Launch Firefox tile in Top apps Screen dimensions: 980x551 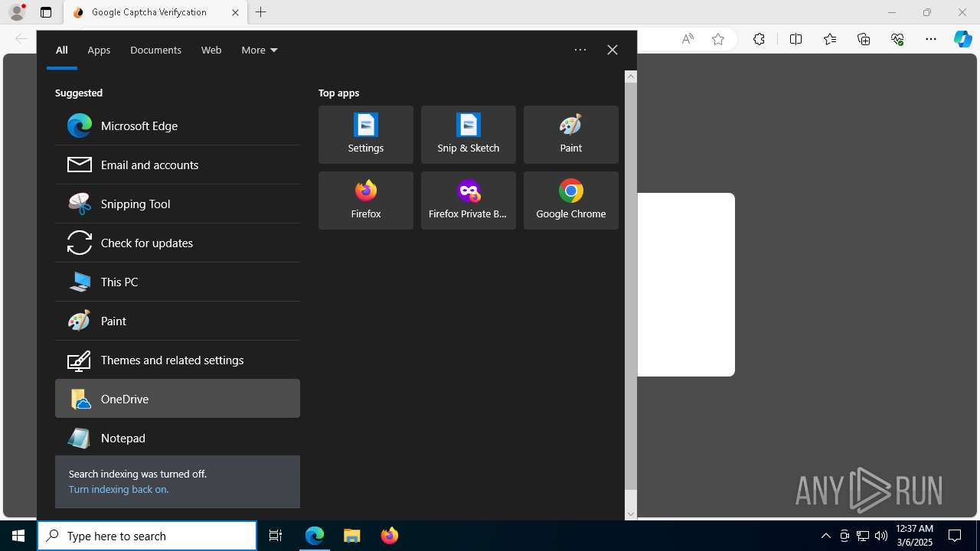pyautogui.click(x=366, y=201)
